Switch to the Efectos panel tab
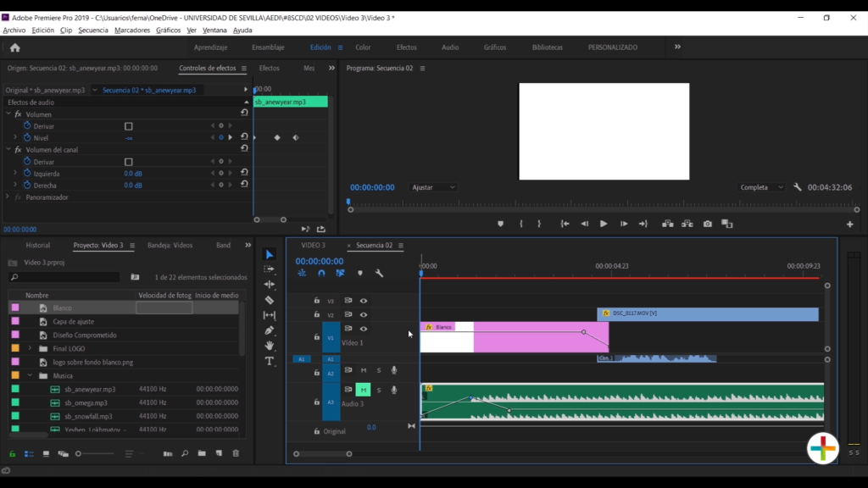This screenshot has height=488, width=868. tap(269, 68)
